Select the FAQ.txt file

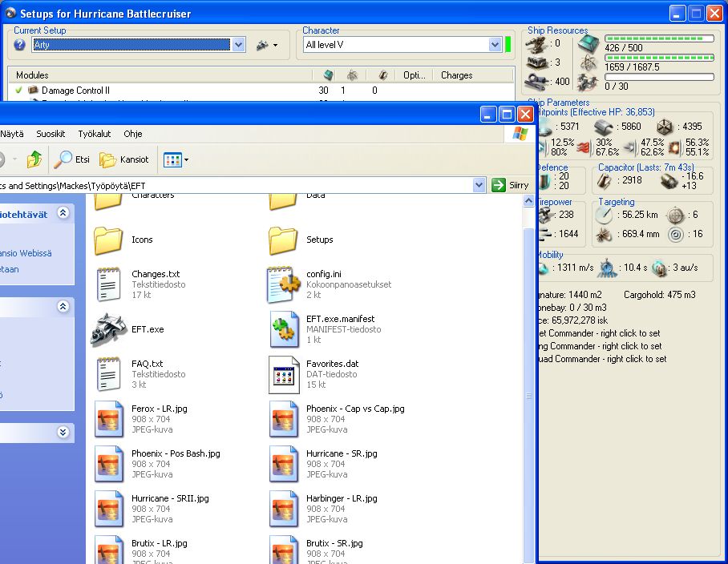tap(140, 374)
